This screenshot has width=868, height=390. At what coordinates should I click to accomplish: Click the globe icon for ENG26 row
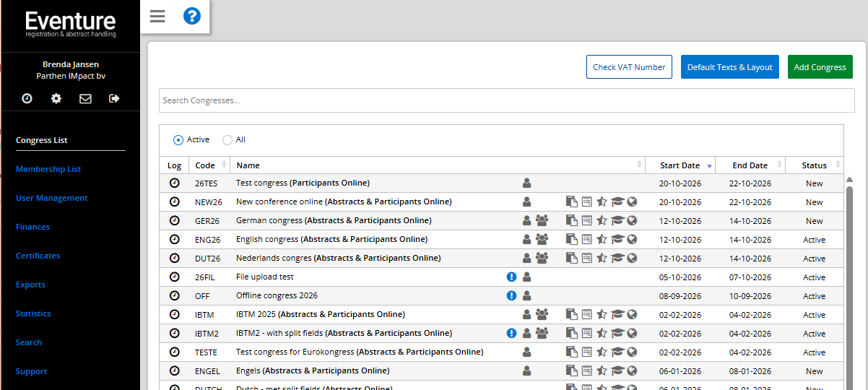tap(632, 240)
